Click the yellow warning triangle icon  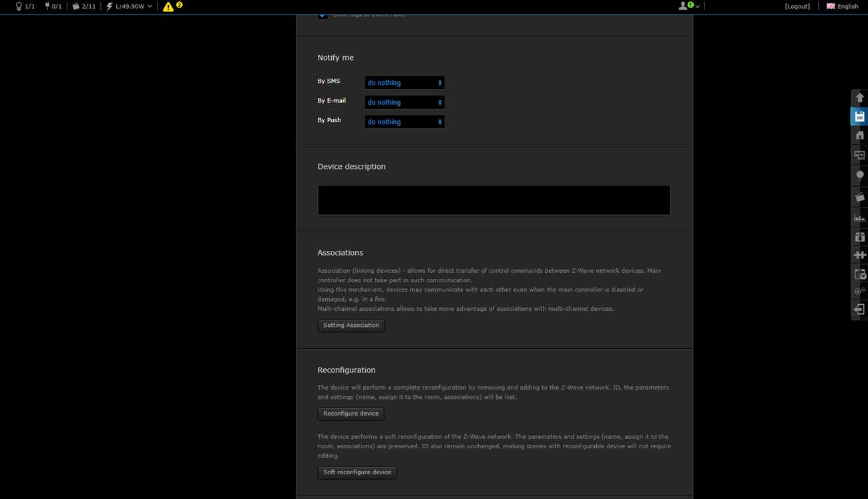coord(168,7)
